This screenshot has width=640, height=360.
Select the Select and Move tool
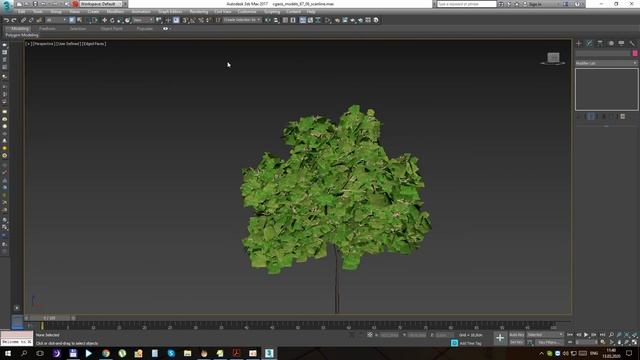tap(104, 20)
